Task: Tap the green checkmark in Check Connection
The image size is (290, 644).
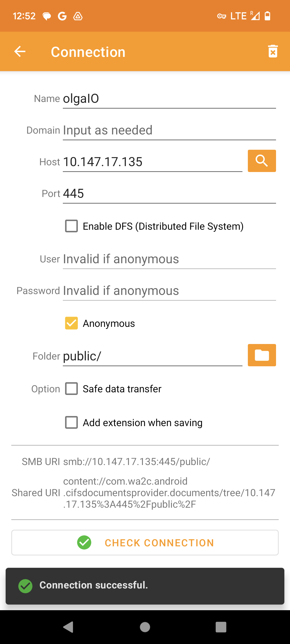Action: point(84,543)
